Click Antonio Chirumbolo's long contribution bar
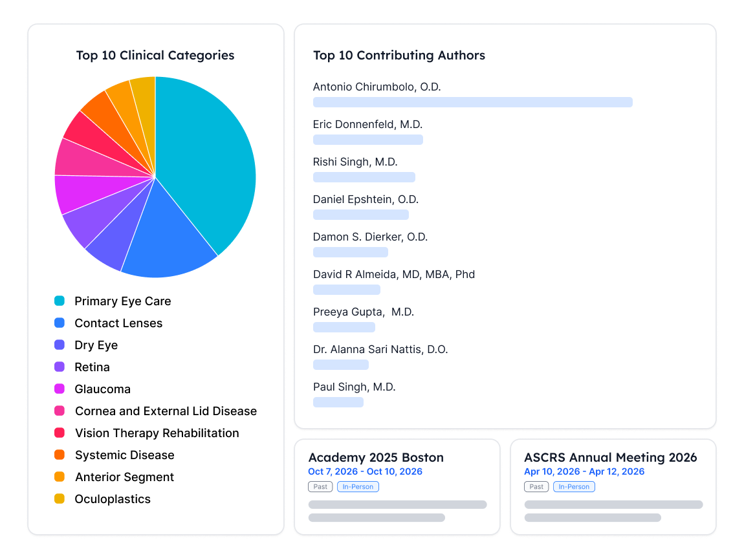Viewport: 744px width, 560px height. click(472, 102)
